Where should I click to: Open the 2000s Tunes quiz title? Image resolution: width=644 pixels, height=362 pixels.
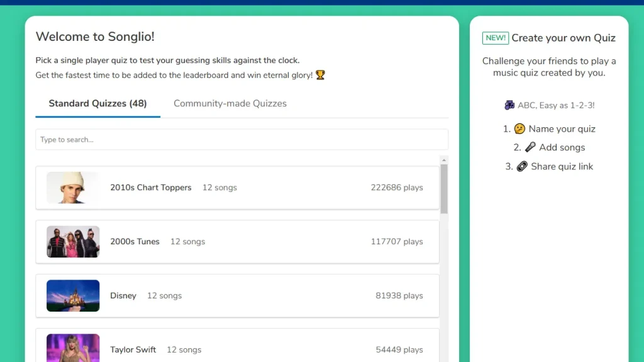pos(135,242)
